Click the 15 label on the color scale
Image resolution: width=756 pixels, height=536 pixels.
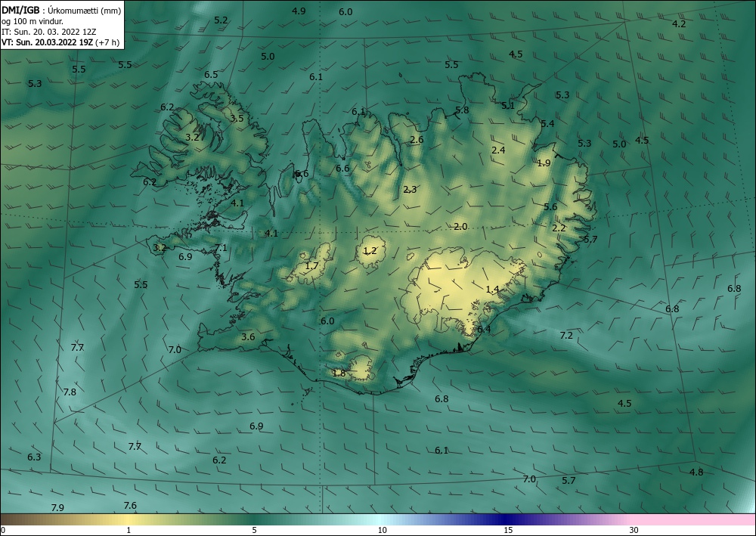[508, 530]
